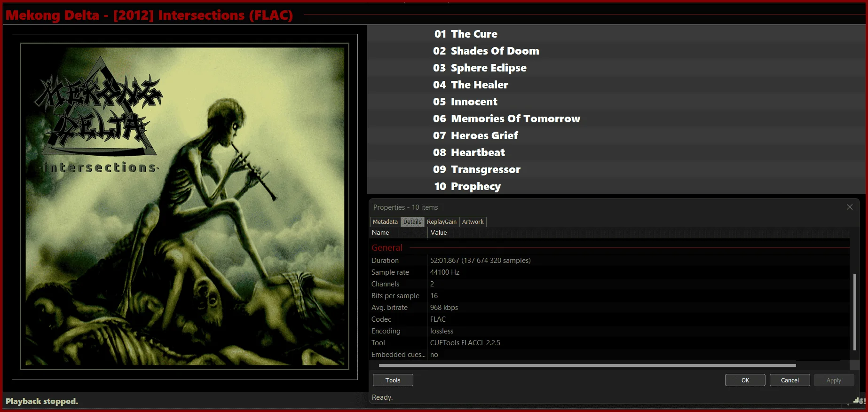This screenshot has height=412, width=868.
Task: Click the Channels row value 2
Action: click(x=432, y=284)
